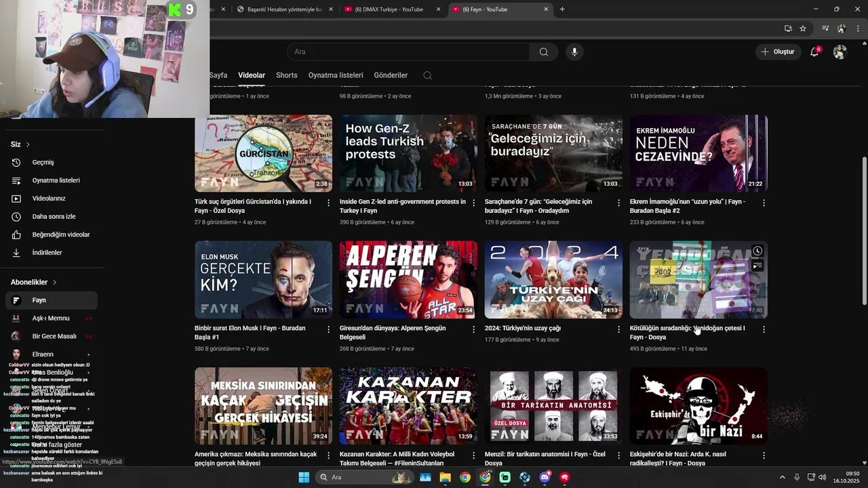Open new browser tab
868x488 pixels.
pyautogui.click(x=562, y=9)
